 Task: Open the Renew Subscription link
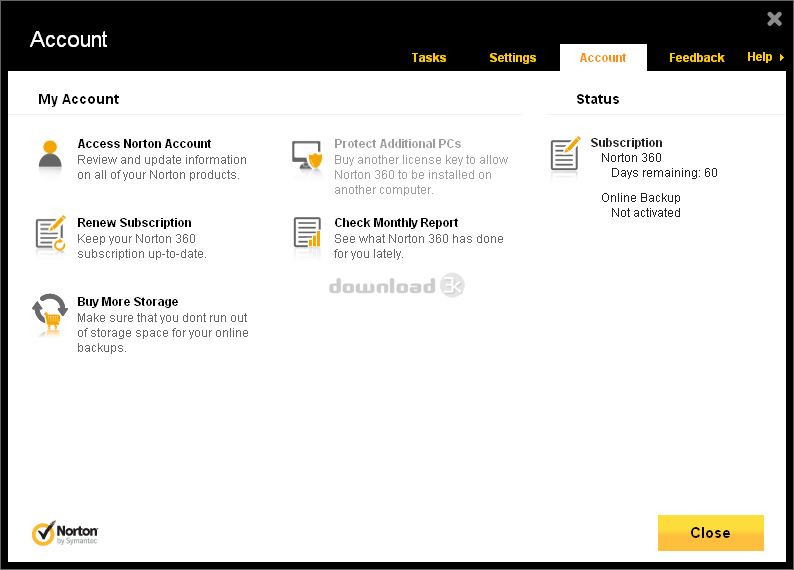(x=134, y=223)
